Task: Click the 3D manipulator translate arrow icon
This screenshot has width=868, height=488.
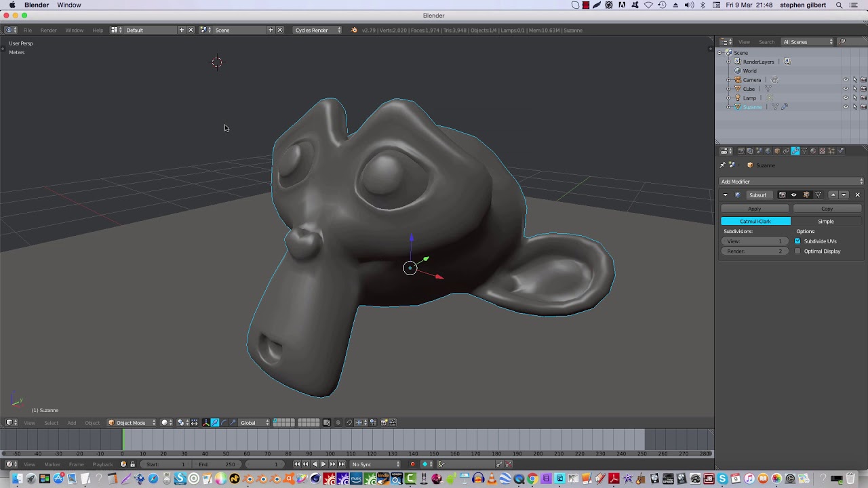Action: 214,422
